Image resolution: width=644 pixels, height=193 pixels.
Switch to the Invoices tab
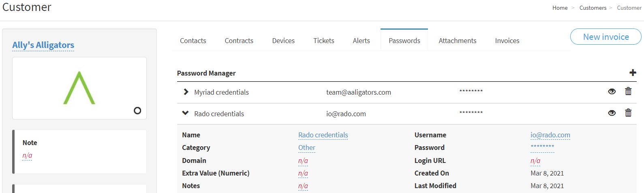507,41
